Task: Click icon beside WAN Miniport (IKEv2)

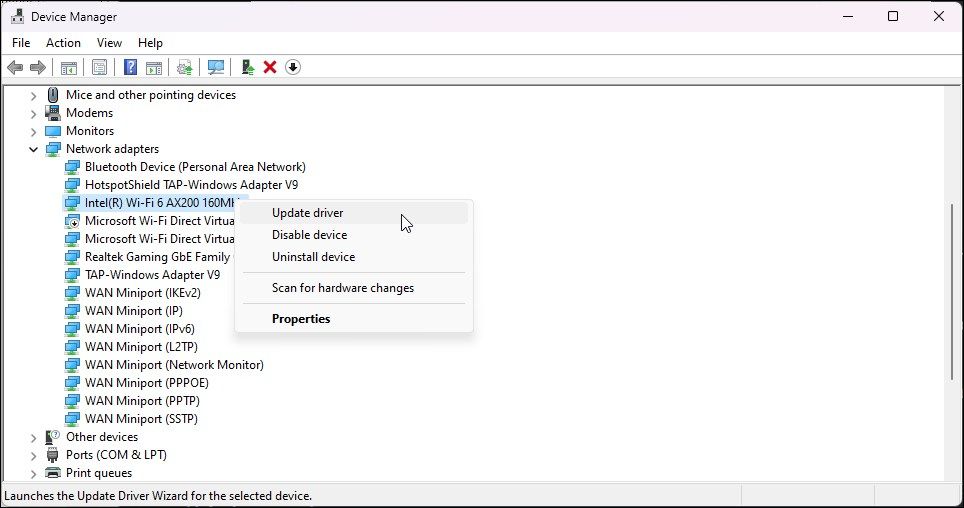Action: [72, 293]
